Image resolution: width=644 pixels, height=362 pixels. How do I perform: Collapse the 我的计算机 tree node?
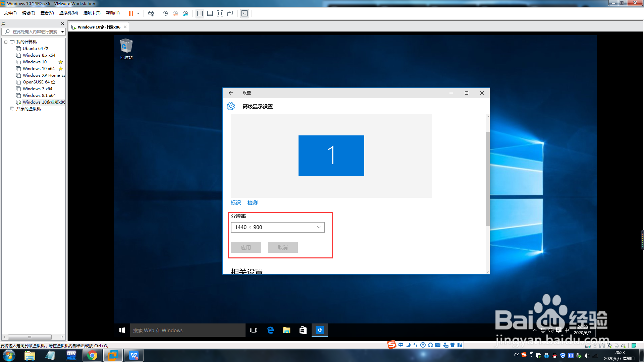click(6, 42)
